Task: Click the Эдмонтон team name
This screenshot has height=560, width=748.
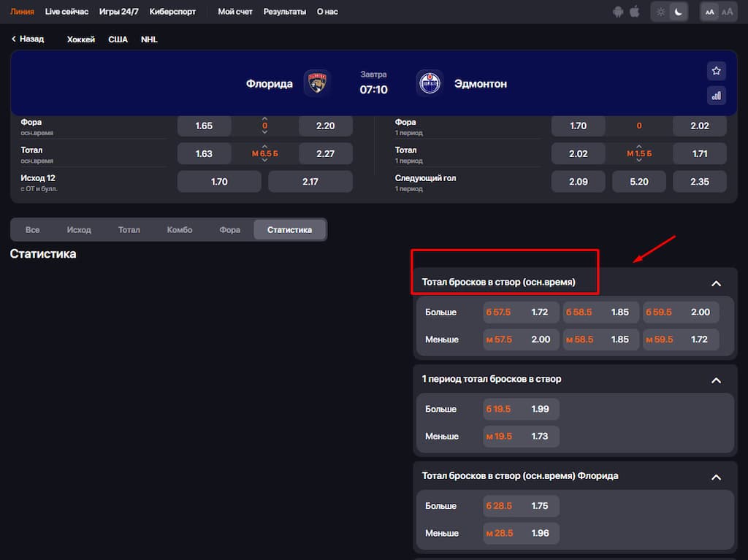Action: click(x=481, y=84)
